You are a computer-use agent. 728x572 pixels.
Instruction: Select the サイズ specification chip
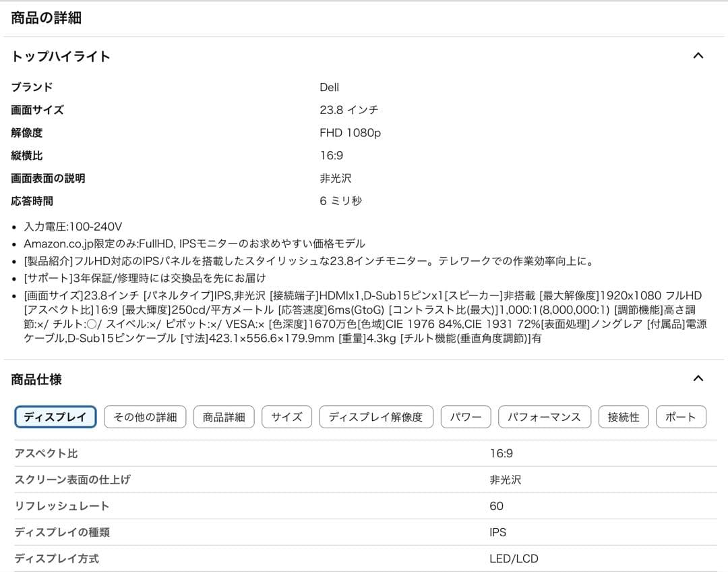click(286, 417)
